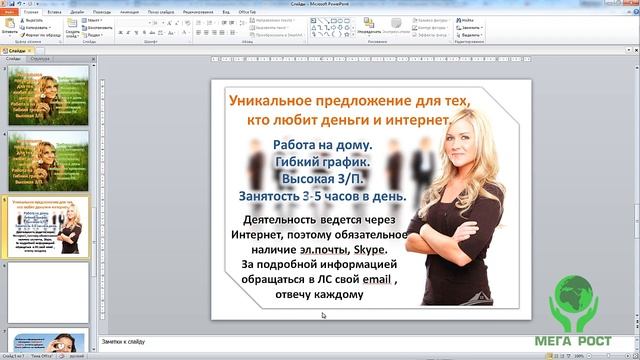The image size is (640, 360).
Task: Select the blank white slide thumbnail
Action: 48,293
